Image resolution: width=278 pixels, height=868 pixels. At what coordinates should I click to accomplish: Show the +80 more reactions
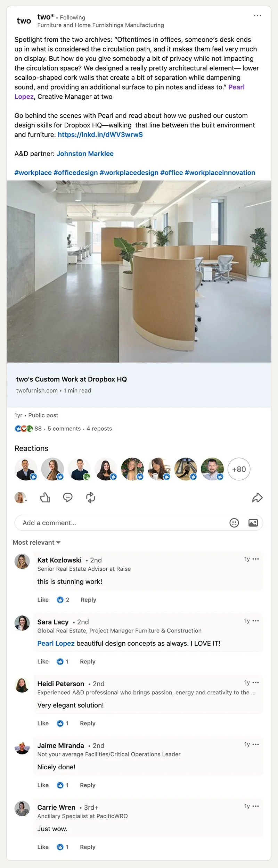coord(239,469)
